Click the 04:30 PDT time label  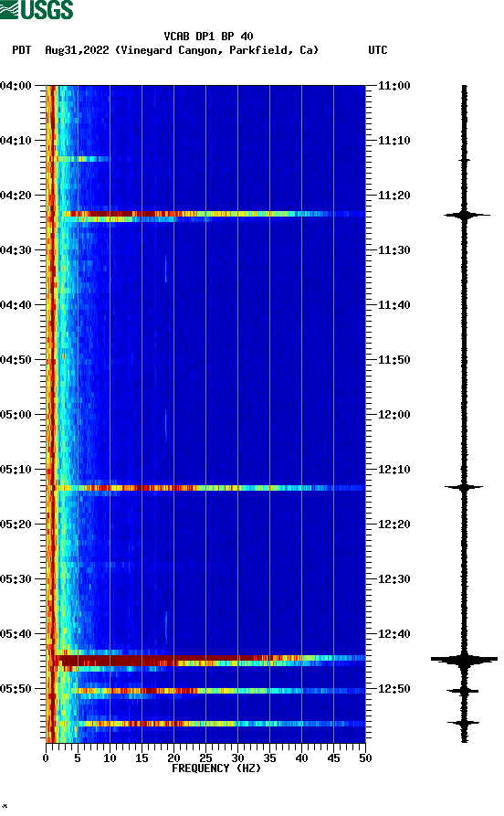(x=16, y=249)
